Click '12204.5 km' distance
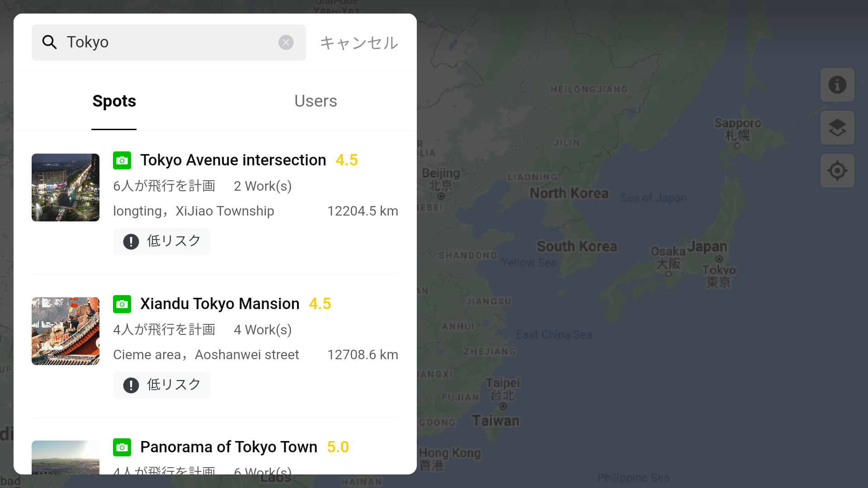The image size is (868, 488). click(363, 211)
